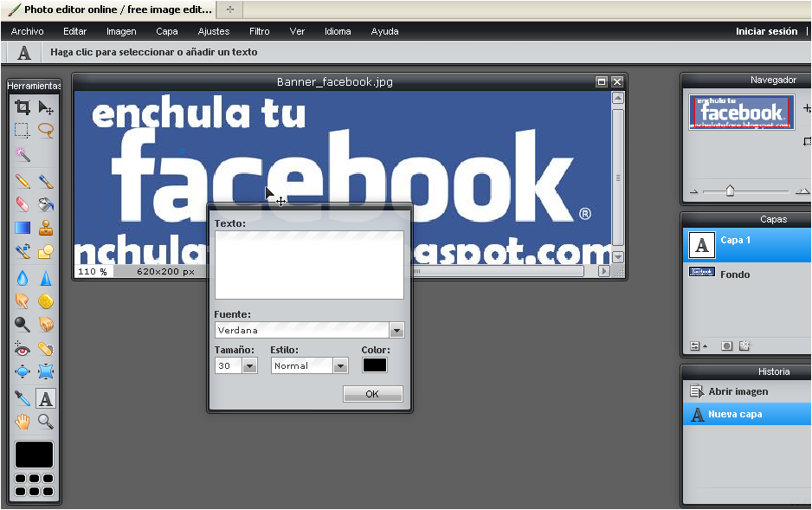This screenshot has height=510, width=812.
Task: Open the Filtro menu
Action: pyautogui.click(x=260, y=31)
